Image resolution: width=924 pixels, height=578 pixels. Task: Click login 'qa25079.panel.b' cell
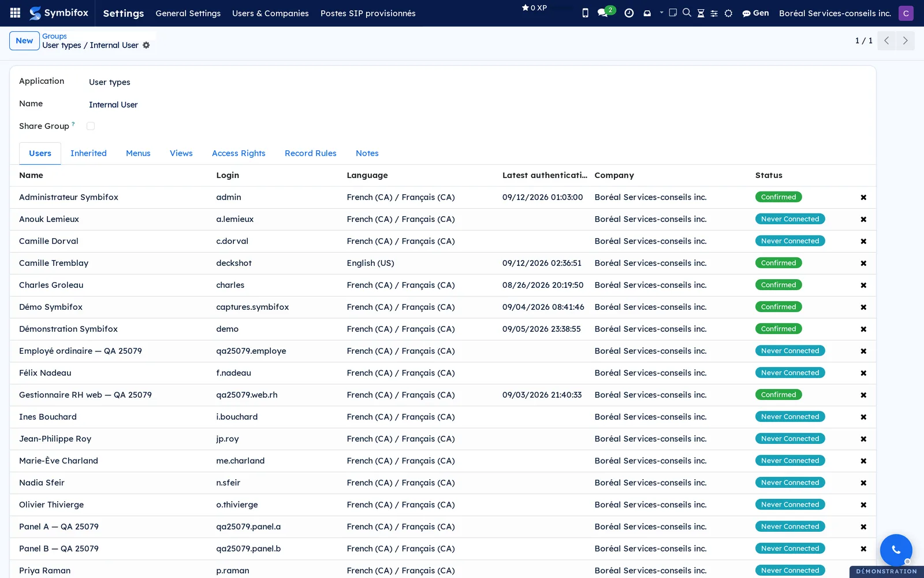pyautogui.click(x=248, y=549)
